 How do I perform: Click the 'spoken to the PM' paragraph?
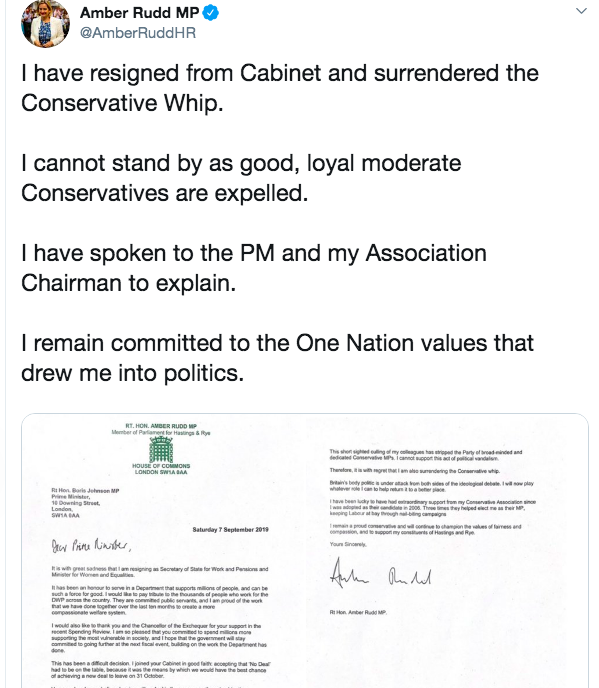(254, 268)
